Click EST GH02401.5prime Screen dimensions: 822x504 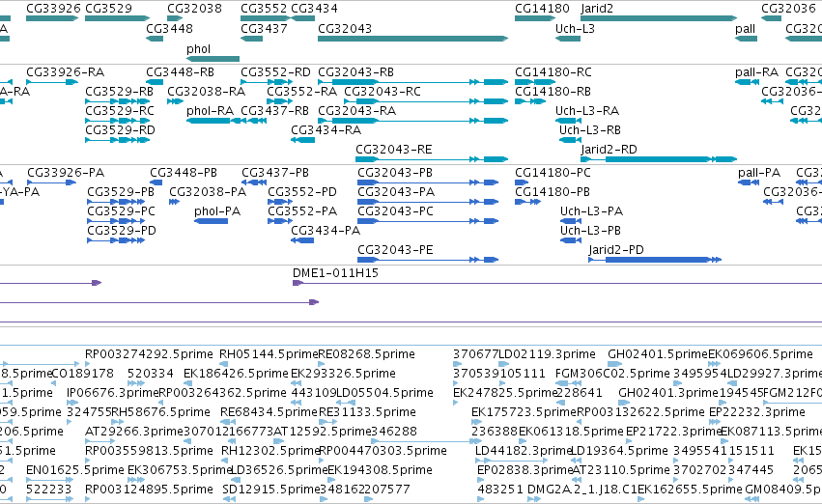tap(658, 354)
